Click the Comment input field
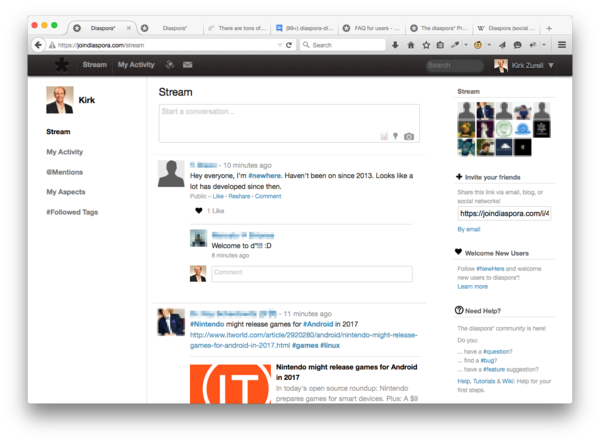Viewport: 600px width, 443px height. [x=312, y=274]
